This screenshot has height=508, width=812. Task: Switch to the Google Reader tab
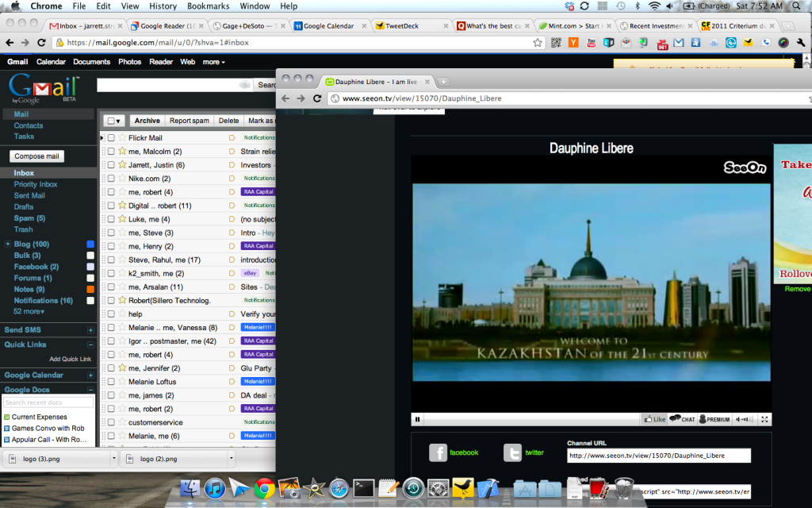click(x=167, y=26)
